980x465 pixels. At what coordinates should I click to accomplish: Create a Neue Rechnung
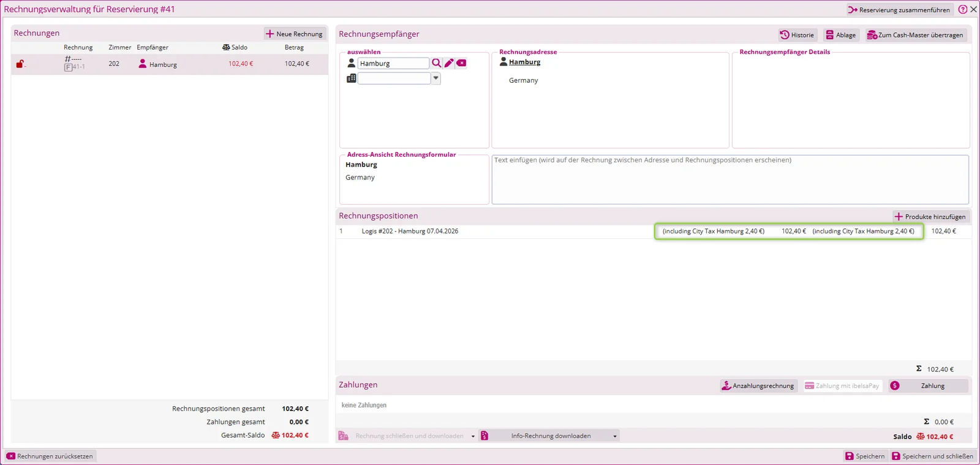click(294, 34)
